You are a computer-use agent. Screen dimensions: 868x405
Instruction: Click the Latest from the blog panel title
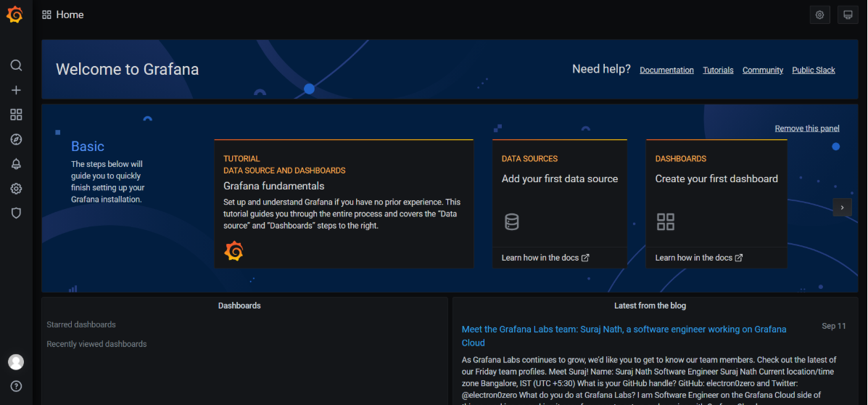coord(650,306)
